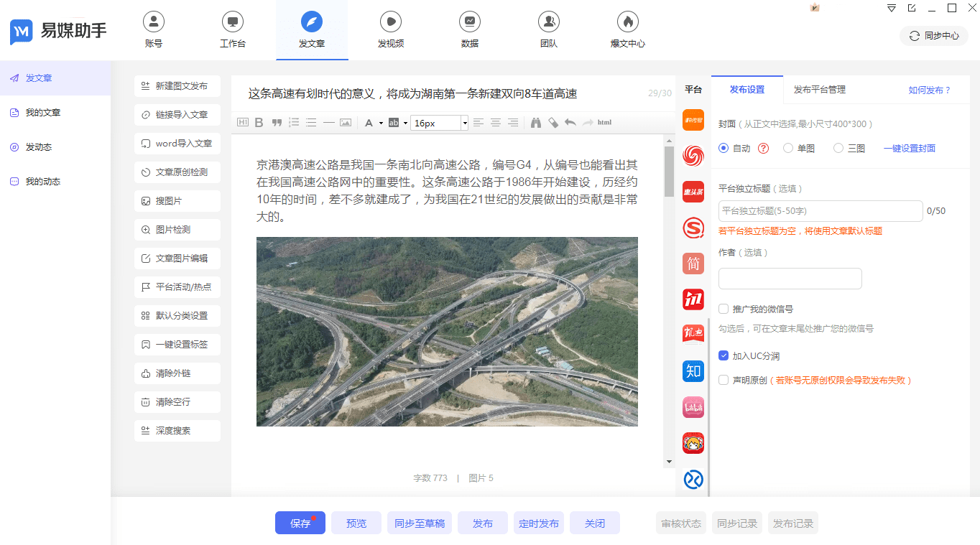Expand the font color dropdown arrow
Viewport: 980px width, 545px height.
(x=382, y=122)
